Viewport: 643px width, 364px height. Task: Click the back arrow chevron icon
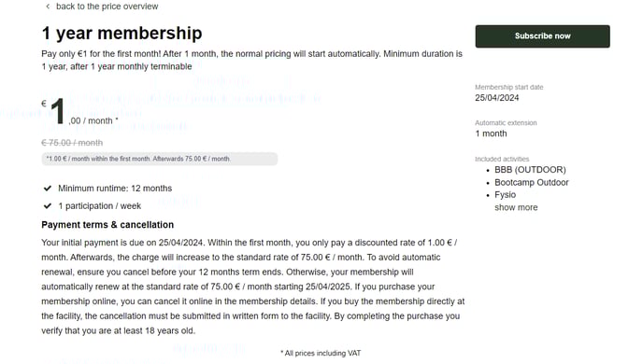pyautogui.click(x=48, y=7)
